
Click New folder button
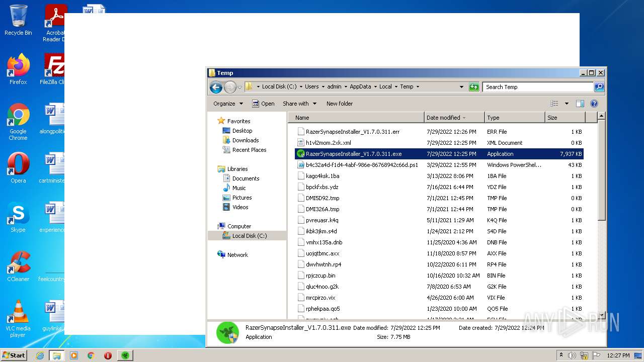click(340, 104)
